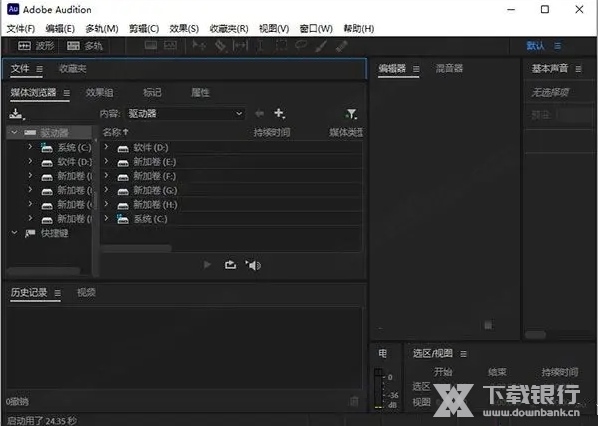
Task: Switch to the 混音器 tab
Action: coord(449,69)
